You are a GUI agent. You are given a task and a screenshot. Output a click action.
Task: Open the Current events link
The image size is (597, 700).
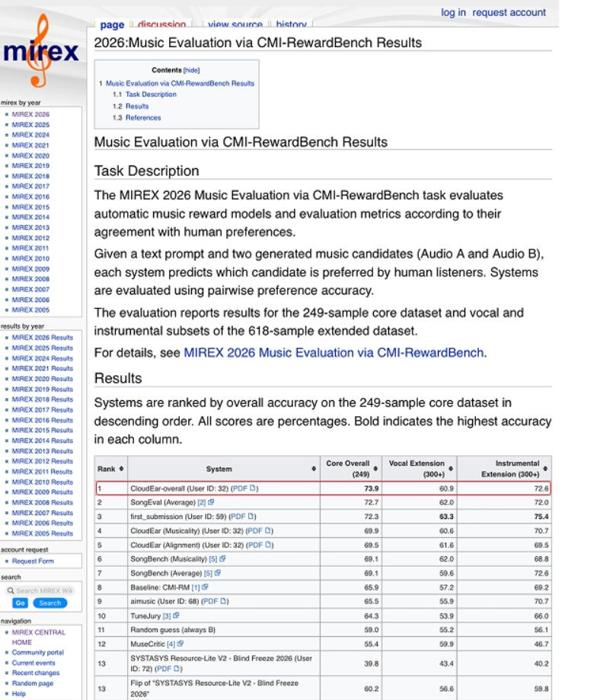[x=34, y=663]
